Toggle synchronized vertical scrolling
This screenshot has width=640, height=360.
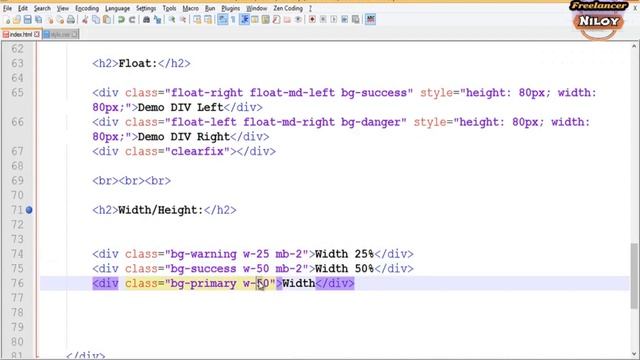coord(197,20)
